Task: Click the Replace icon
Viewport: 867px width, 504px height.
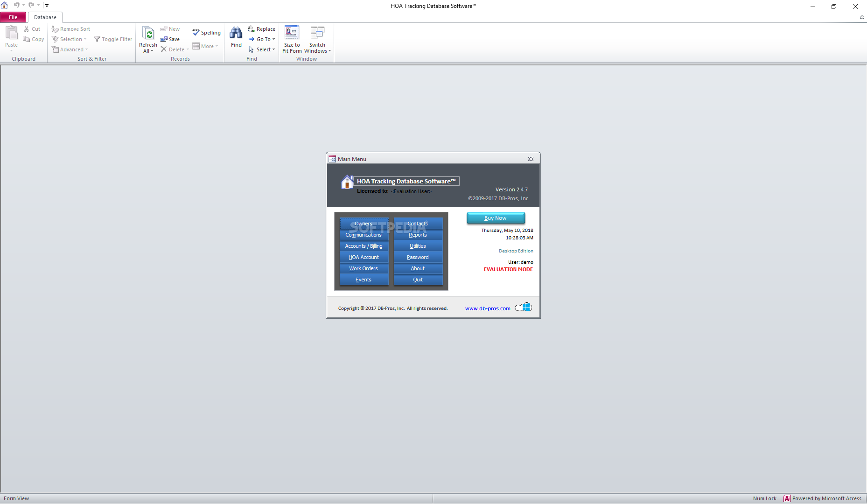Action: [252, 29]
